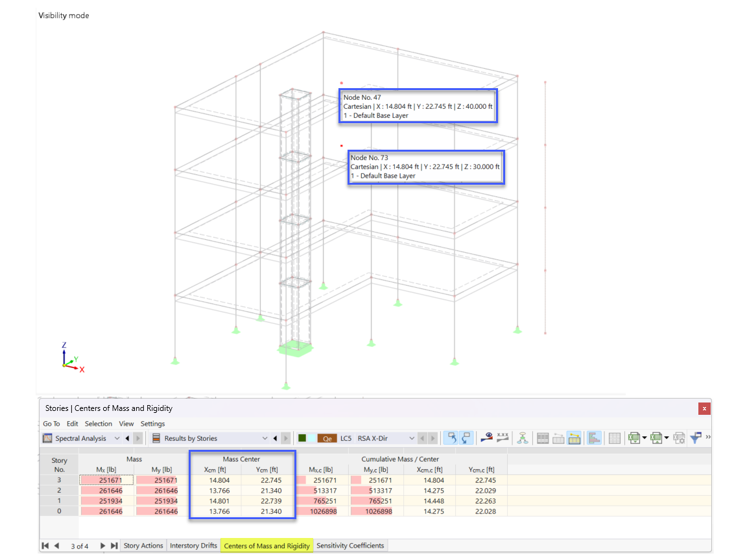The height and width of the screenshot is (560, 747).
Task: Go to previous analysis type arrow
Action: [127, 438]
